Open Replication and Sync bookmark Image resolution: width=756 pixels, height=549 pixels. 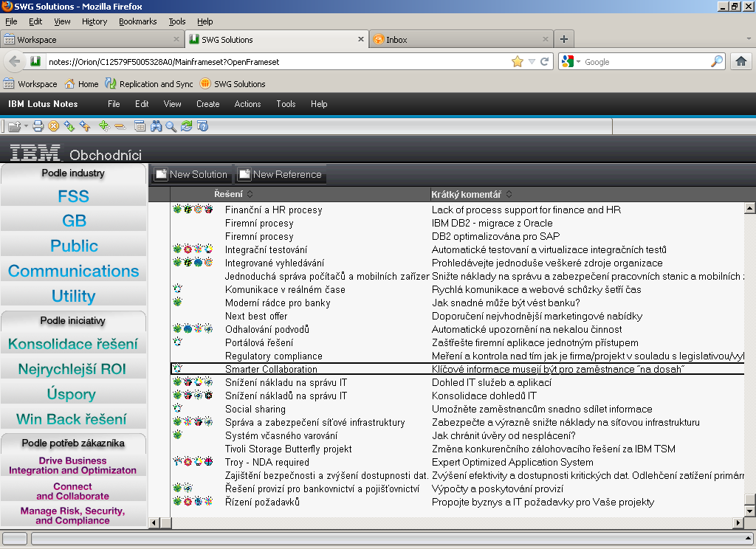point(149,84)
